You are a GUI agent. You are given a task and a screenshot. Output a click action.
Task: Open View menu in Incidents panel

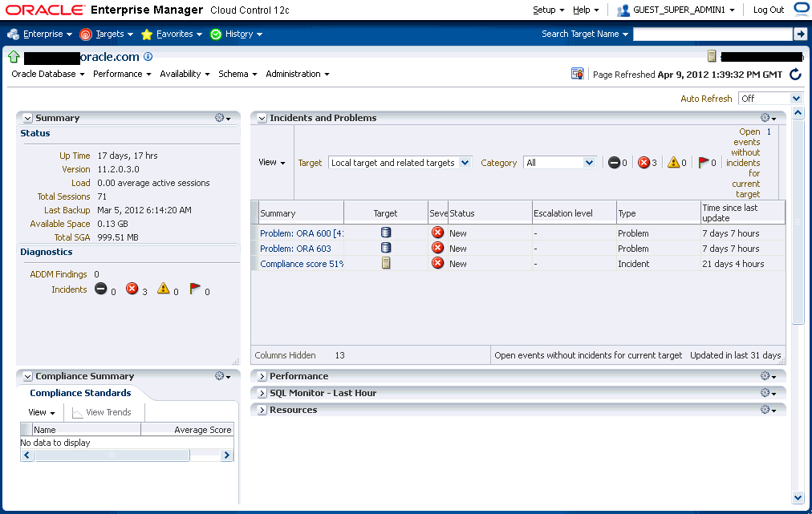[x=272, y=163]
